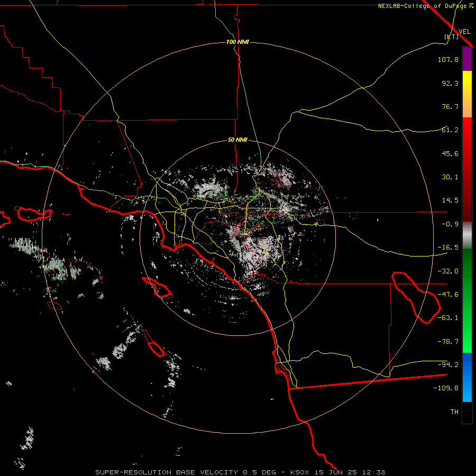Click the TH legend label
This screenshot has height=476, width=476.
[x=454, y=412]
